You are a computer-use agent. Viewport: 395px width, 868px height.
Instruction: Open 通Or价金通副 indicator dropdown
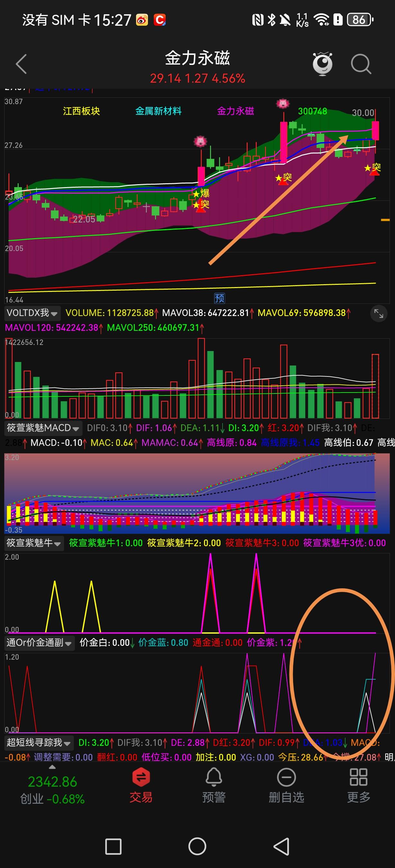point(40,643)
